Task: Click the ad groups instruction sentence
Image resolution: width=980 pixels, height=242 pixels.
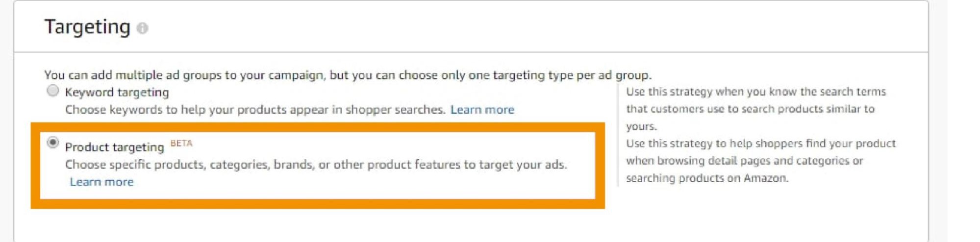Action: 348,75
